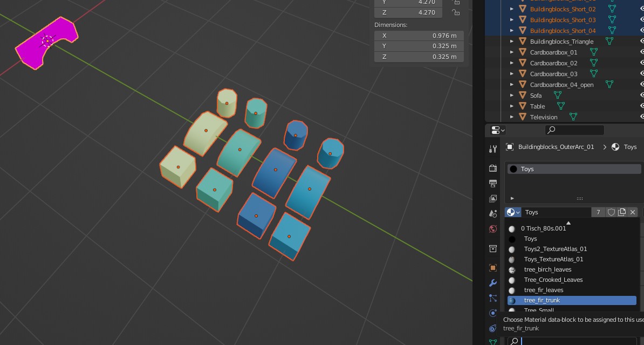Click mesh data icon beside Television
644x345 pixels.
coord(573,117)
